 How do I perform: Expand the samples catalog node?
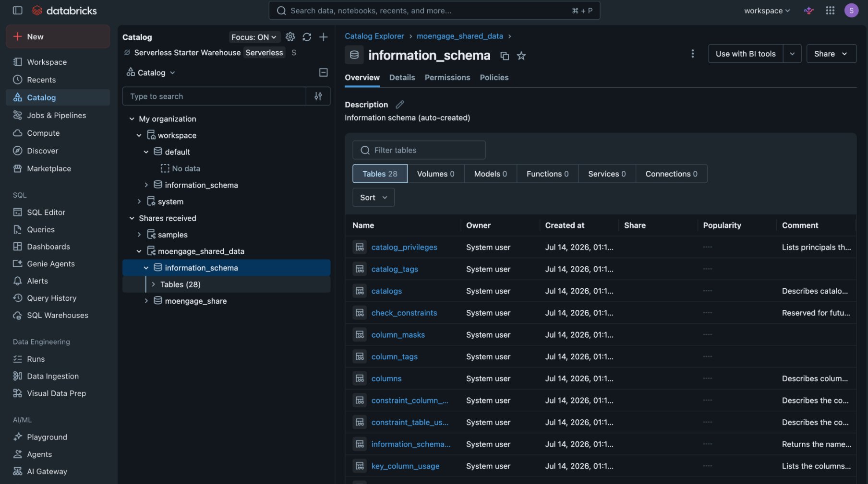click(139, 235)
